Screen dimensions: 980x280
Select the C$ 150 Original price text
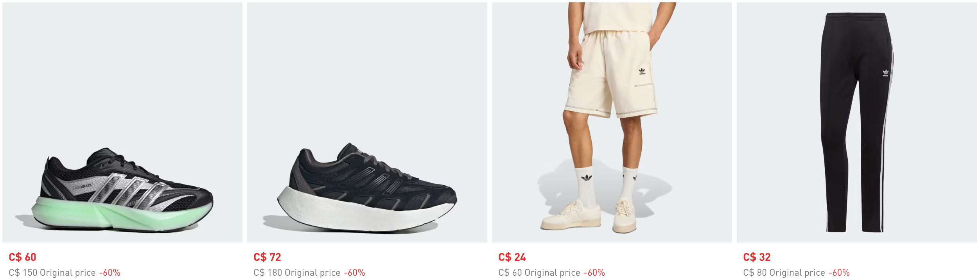52,273
